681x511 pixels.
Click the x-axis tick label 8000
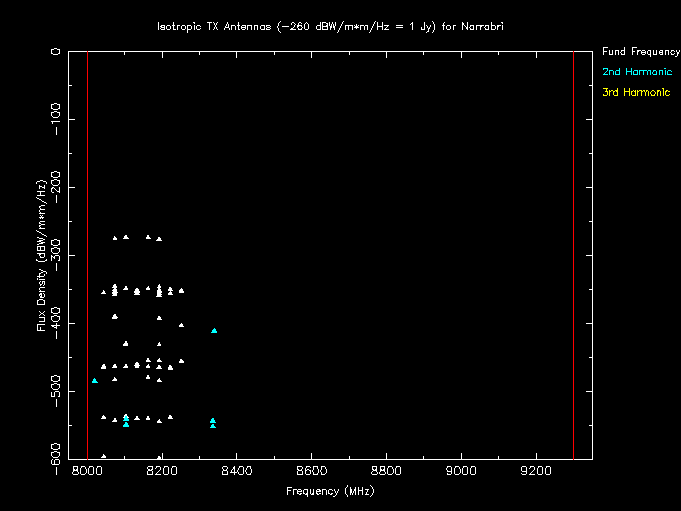point(87,471)
